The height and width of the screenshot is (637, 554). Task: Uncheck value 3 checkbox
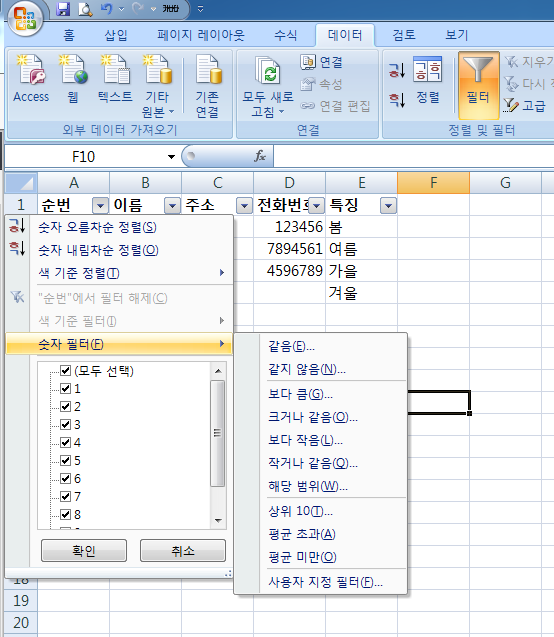pos(65,425)
